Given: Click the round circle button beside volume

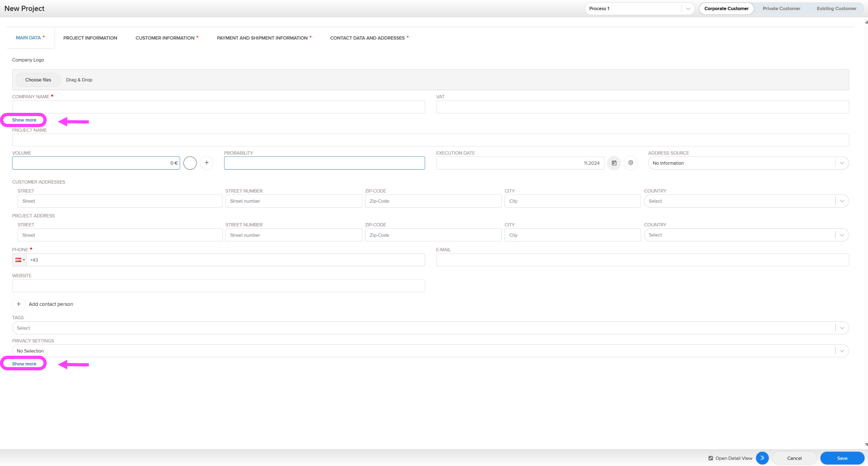Looking at the screenshot, I should pyautogui.click(x=190, y=163).
